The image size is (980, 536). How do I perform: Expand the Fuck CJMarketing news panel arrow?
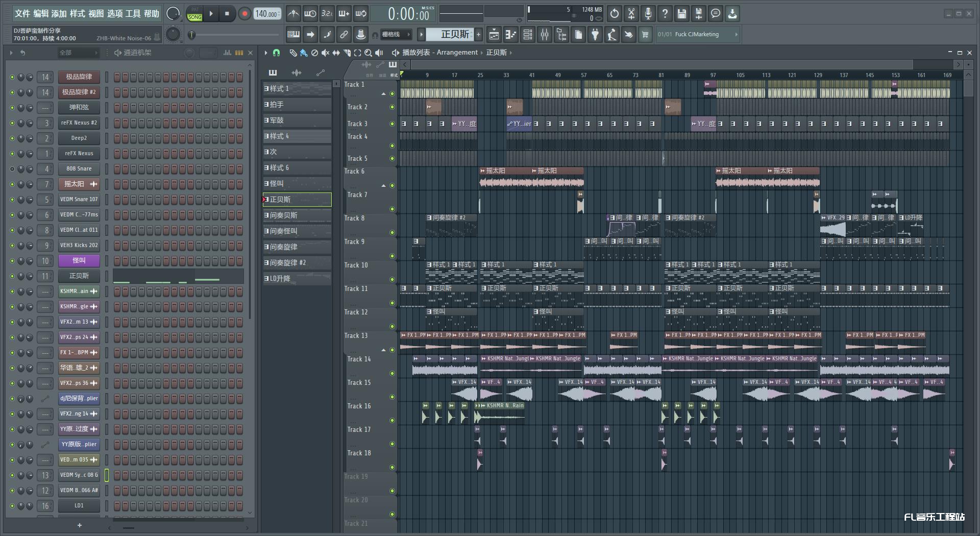[736, 35]
